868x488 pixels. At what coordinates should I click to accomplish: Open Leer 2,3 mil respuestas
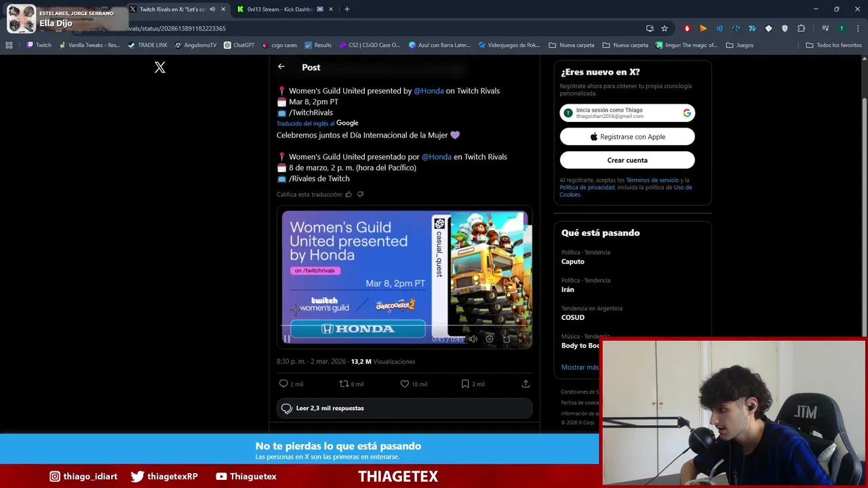pos(404,408)
